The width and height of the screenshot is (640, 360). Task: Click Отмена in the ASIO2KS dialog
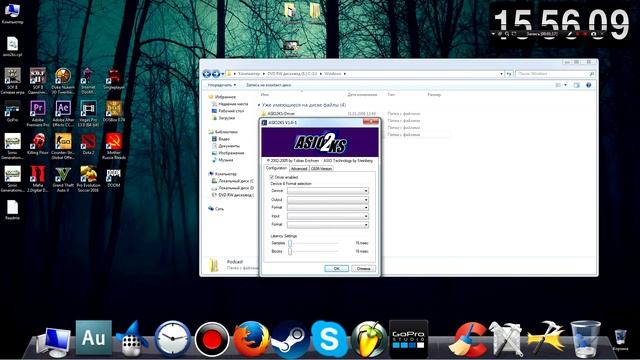tap(363, 269)
